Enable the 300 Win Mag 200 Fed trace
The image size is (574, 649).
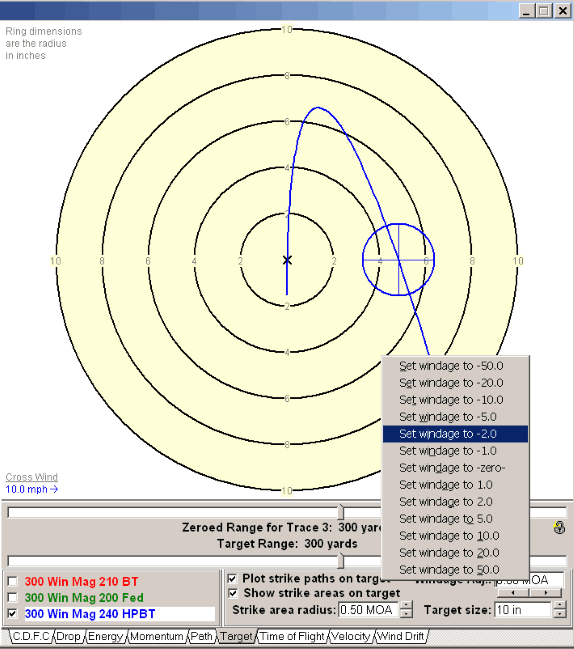(x=13, y=598)
